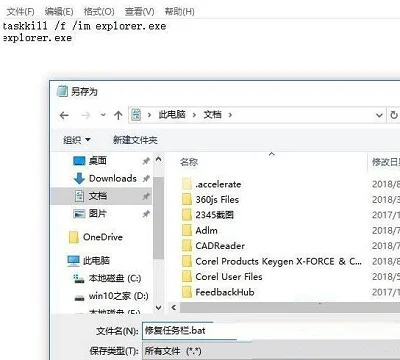400x360 pixels.
Task: Click the 另存为 dialog title icon
Action: coord(62,91)
